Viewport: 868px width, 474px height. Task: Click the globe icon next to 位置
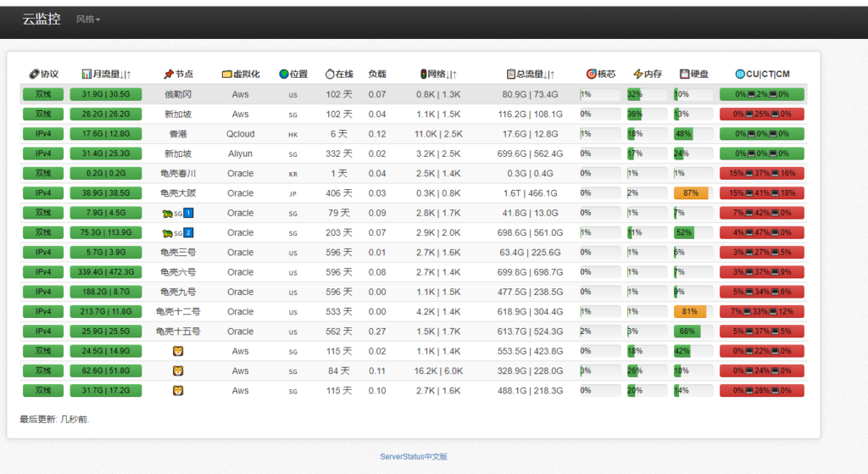284,75
